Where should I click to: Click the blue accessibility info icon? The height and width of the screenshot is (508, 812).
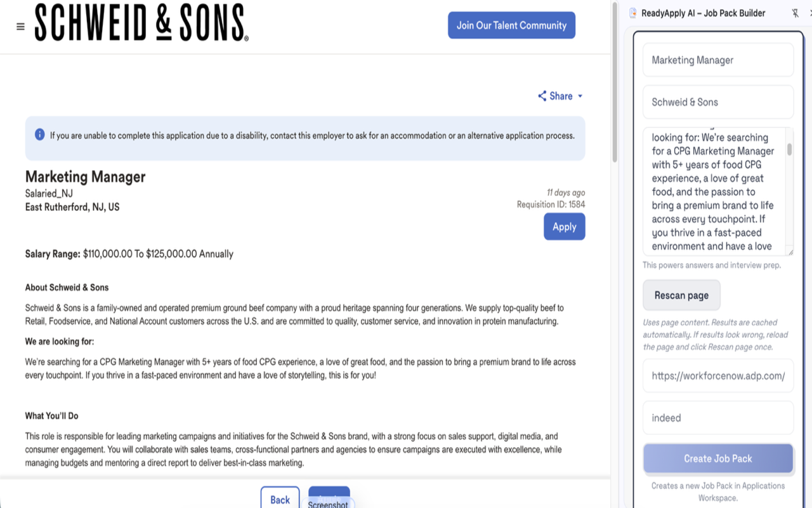tap(39, 135)
